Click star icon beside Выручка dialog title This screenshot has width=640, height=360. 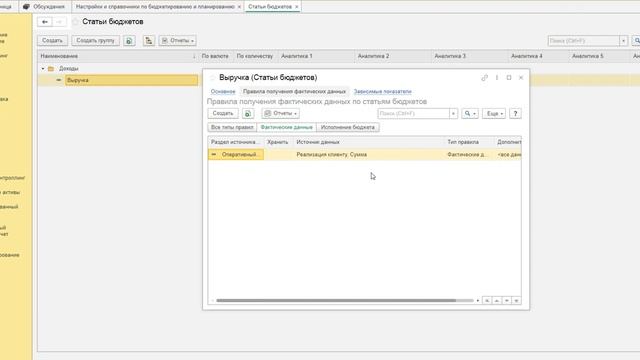[x=212, y=78]
